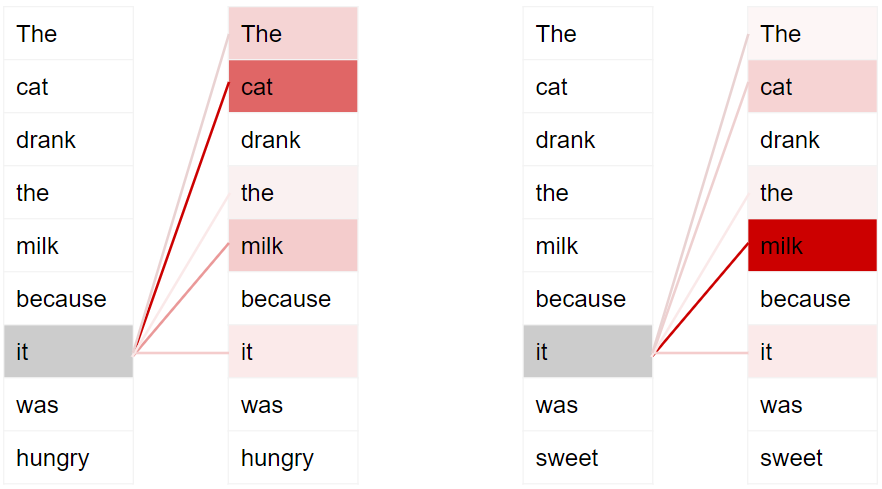882x489 pixels.
Task: Select 'was' in hungry sentence's source column
Action: click(x=68, y=405)
